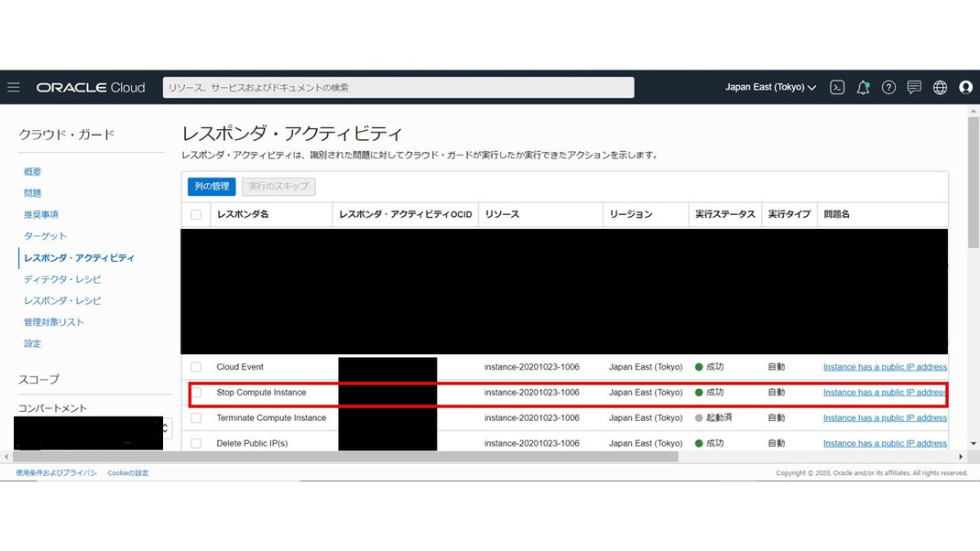Screen dimensions: 980x551
Task: Click the resource search field
Action: 398,88
